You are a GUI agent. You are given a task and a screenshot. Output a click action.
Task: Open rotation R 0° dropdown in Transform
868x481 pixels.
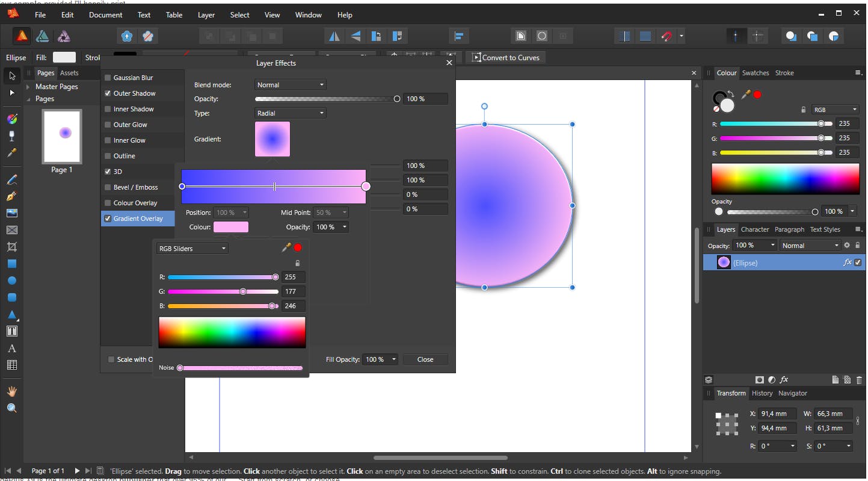(777, 446)
